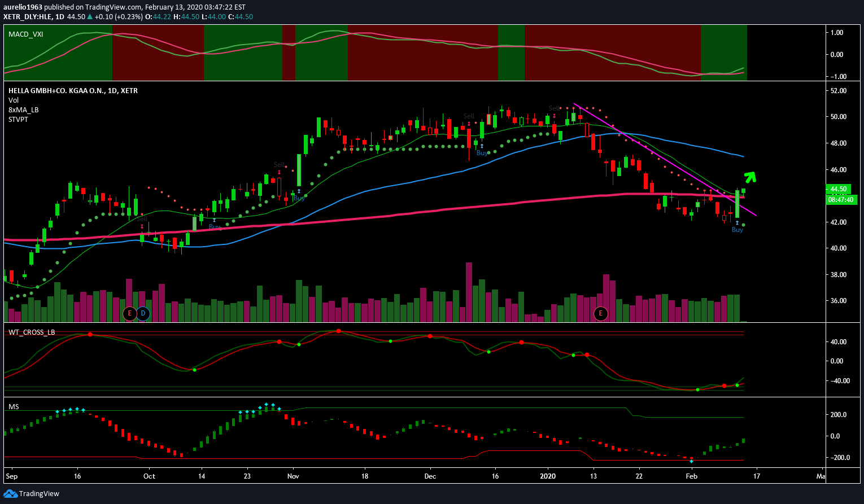Image resolution: width=864 pixels, height=504 pixels.
Task: Click the L:44.00 low price value
Action: pyautogui.click(x=213, y=17)
